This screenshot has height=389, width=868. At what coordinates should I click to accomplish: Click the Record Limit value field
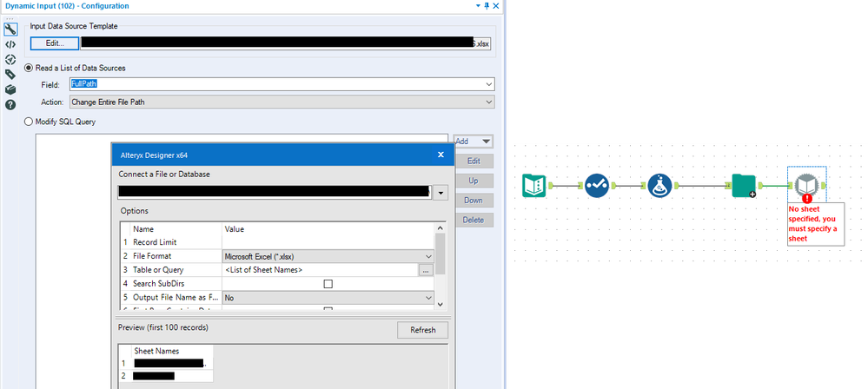(328, 242)
